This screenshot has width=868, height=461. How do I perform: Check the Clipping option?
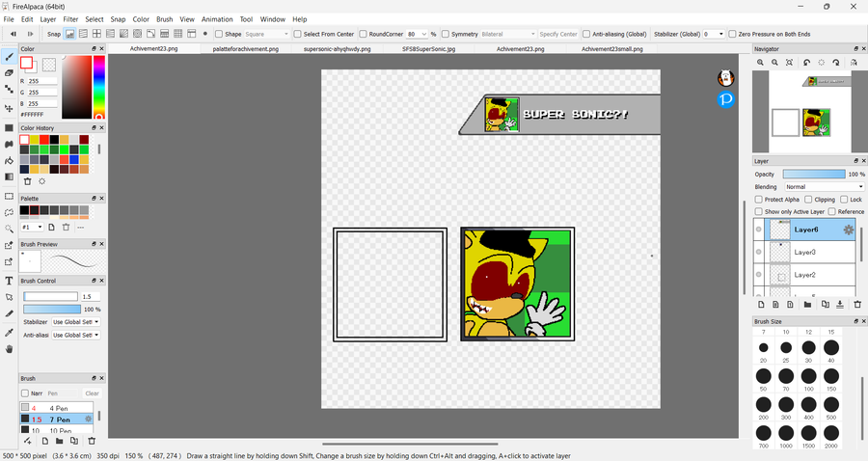[808, 200]
